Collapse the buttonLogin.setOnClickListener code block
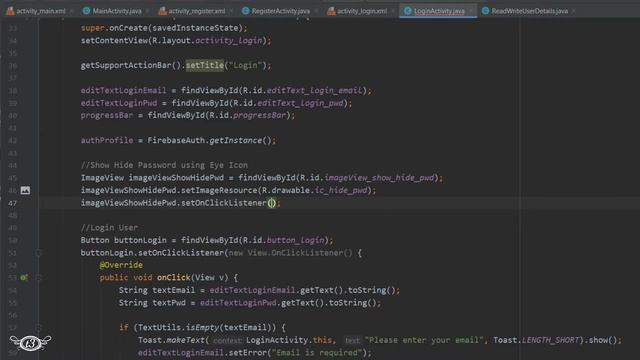 (x=38, y=253)
